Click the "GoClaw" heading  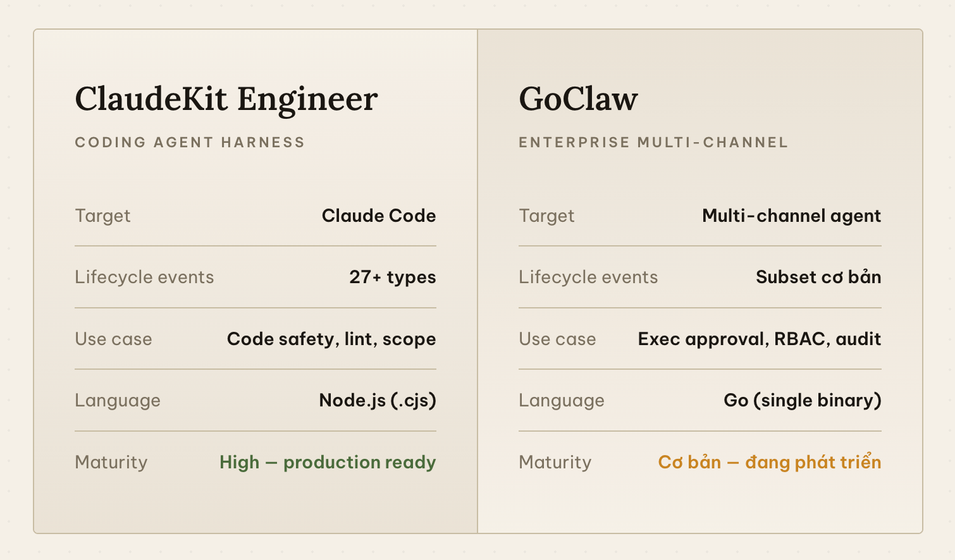[x=578, y=99]
